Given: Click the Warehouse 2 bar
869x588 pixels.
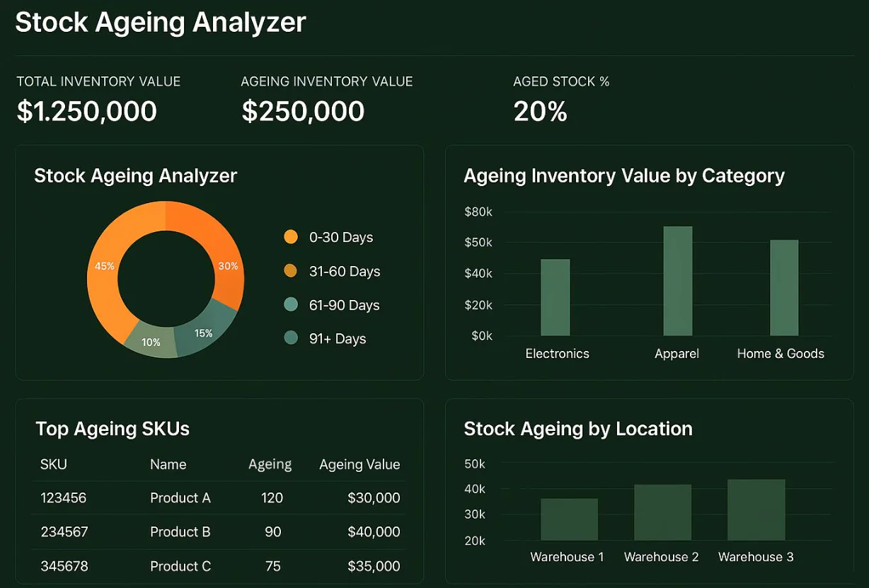Looking at the screenshot, I should click(662, 512).
